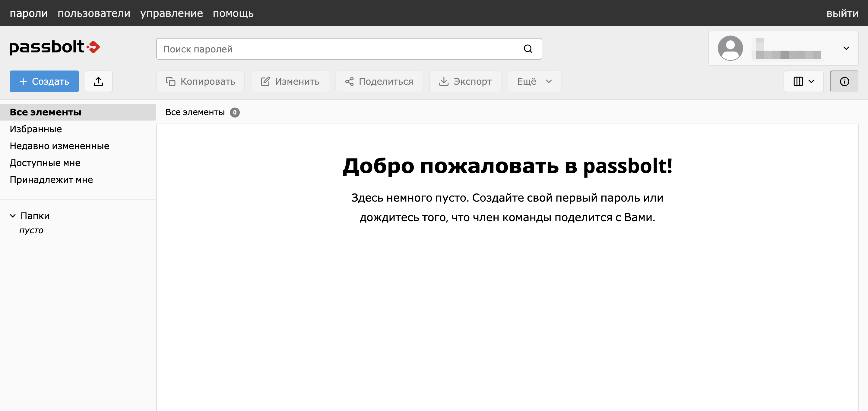The image size is (868, 411).
Task: Click the Экспорт button
Action: click(x=465, y=81)
